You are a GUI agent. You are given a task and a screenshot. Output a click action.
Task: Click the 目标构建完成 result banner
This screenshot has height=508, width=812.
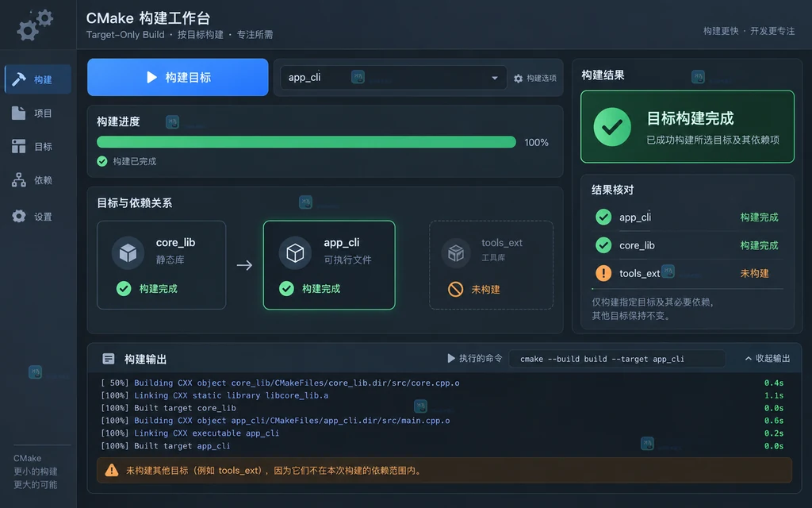[x=688, y=127]
